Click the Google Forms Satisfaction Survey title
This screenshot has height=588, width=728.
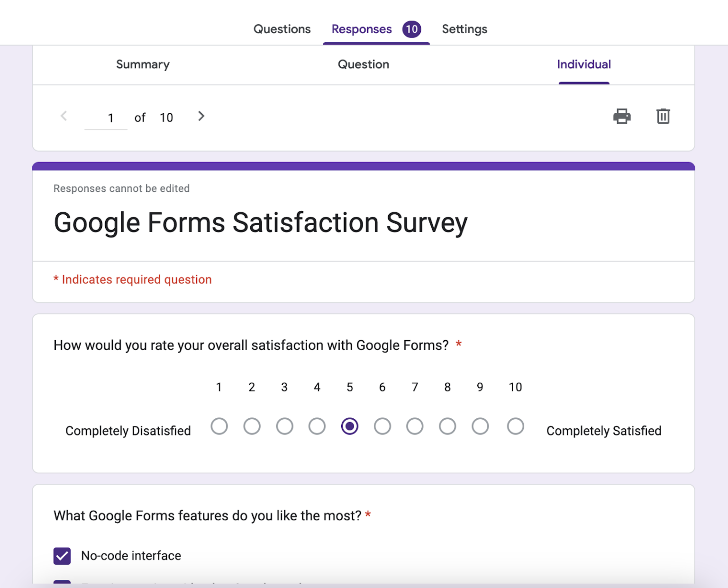pos(260,222)
